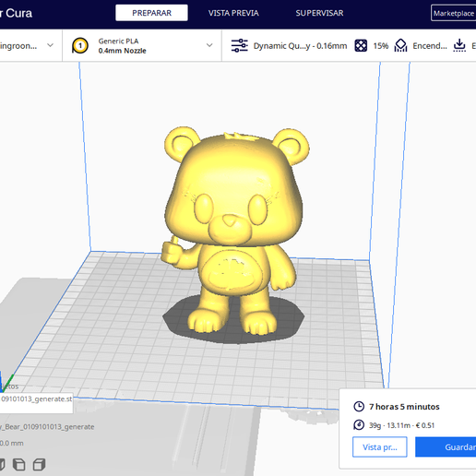Click the build plate adhesion icon

[459, 45]
